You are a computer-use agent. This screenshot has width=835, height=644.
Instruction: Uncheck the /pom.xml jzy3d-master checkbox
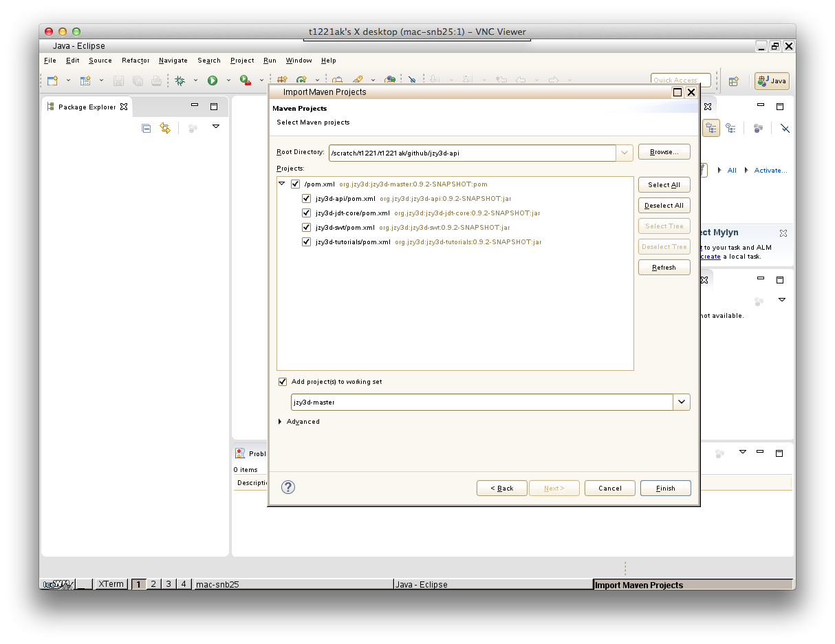click(x=296, y=184)
